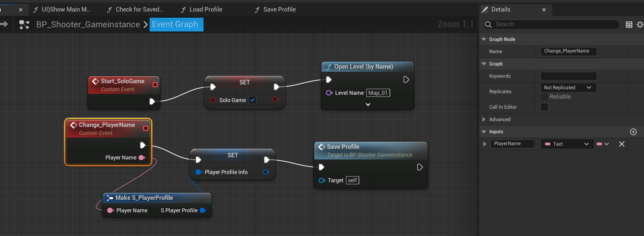This screenshot has height=236, width=644.
Task: Enable the Reliable checkbox
Action: tap(544, 97)
